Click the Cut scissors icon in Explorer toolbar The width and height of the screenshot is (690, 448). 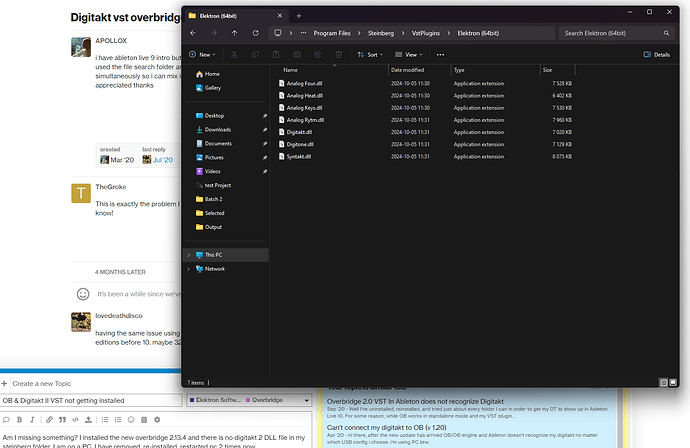click(x=234, y=55)
